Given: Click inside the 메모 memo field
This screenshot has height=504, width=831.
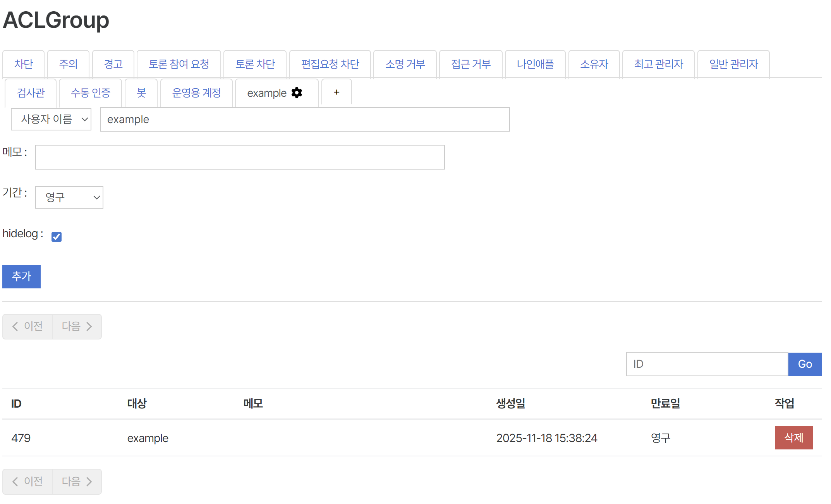Looking at the screenshot, I should 239,157.
